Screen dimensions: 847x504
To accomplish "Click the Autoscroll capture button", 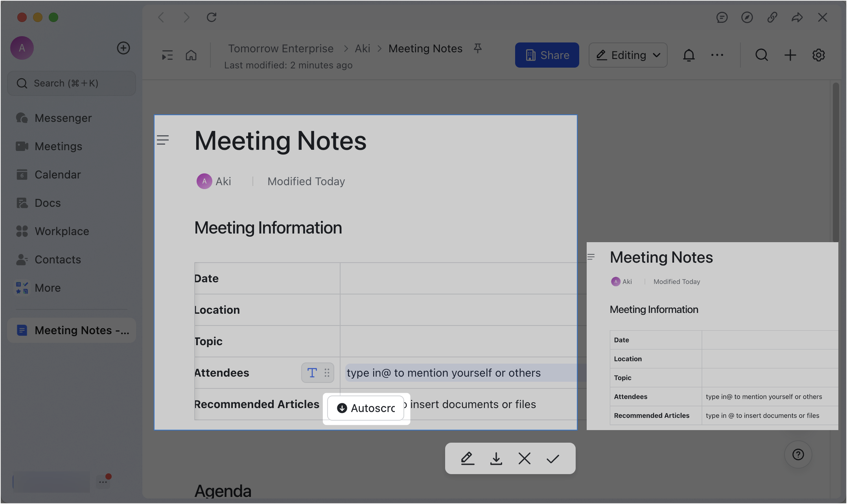I will click(x=366, y=408).
